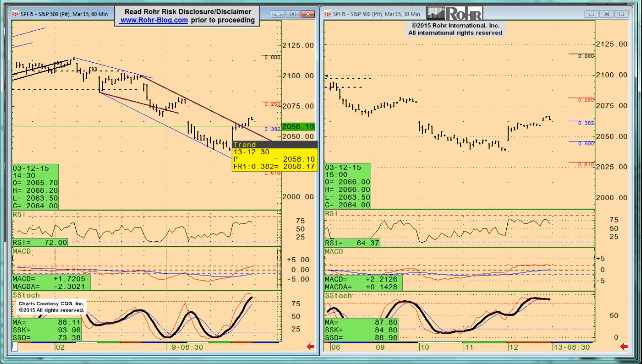Click the chart icon in the 60 Min window title
Image resolution: width=642 pixels, height=364 pixels.
(x=16, y=14)
